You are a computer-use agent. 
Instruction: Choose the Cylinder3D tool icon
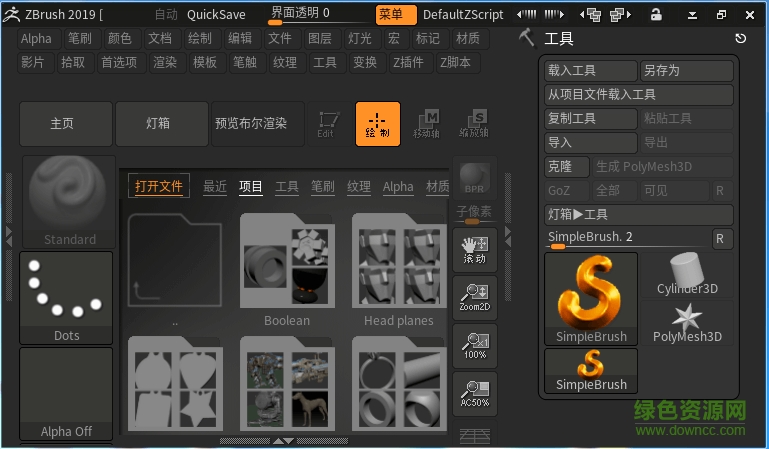687,273
